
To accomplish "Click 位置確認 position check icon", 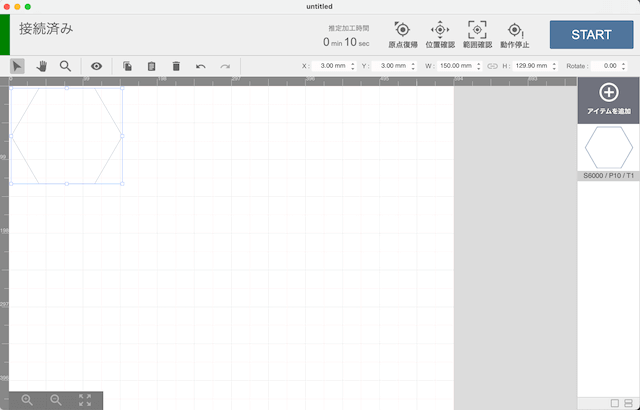I will tap(439, 34).
